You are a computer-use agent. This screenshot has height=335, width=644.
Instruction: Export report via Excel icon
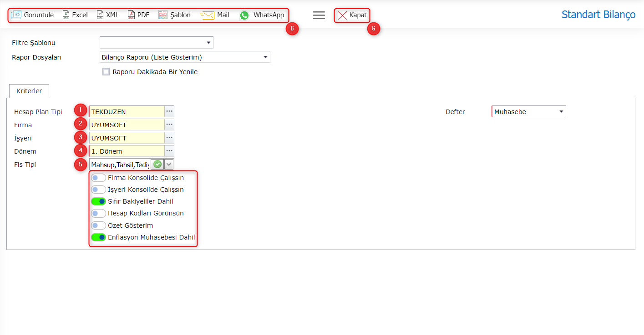pyautogui.click(x=66, y=15)
